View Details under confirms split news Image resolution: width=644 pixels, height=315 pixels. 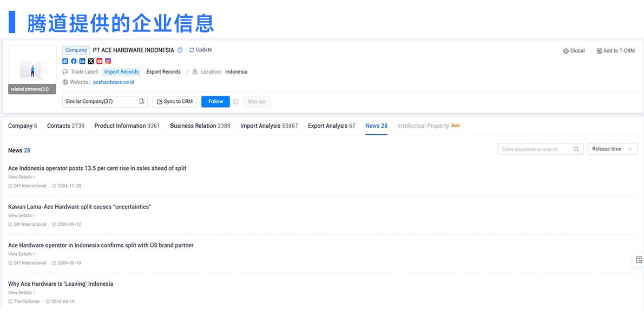coord(21,254)
